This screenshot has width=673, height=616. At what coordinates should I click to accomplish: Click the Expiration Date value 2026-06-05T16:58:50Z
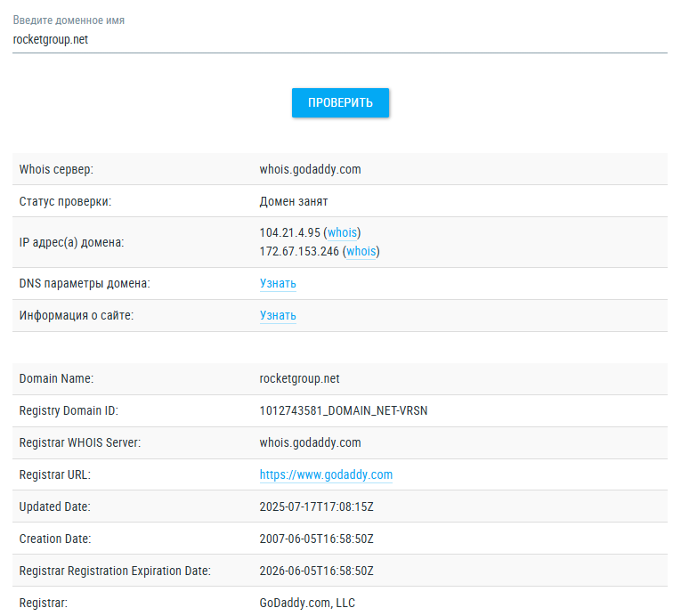click(316, 571)
